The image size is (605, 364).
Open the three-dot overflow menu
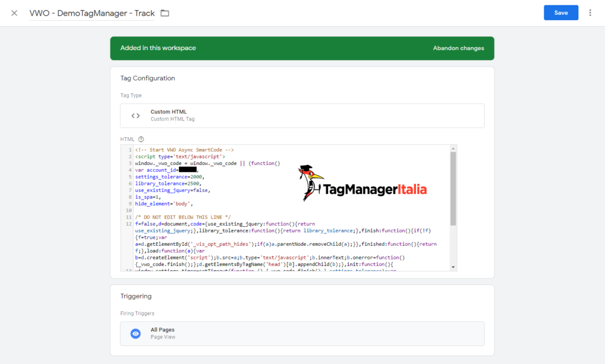coord(590,12)
